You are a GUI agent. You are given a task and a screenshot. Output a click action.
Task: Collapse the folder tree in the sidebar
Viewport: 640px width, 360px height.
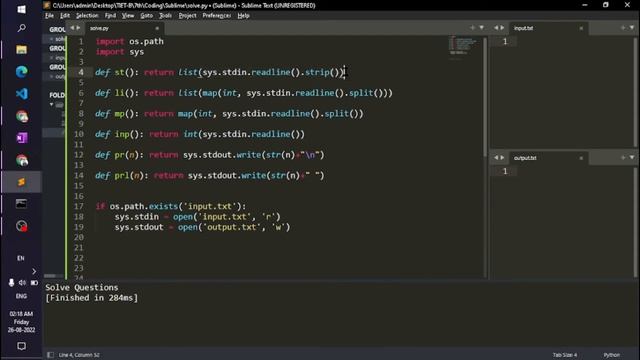(51, 104)
